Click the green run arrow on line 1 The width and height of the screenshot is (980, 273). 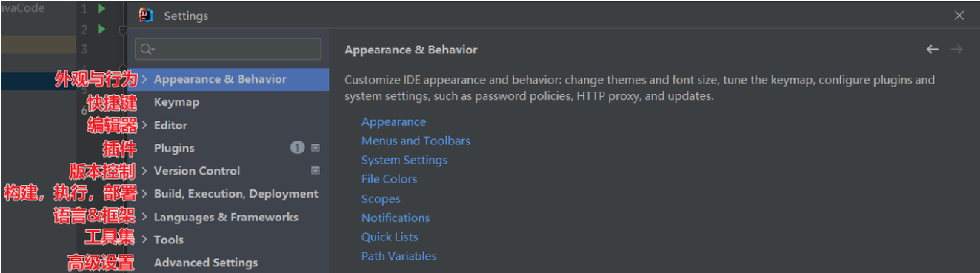pos(101,9)
